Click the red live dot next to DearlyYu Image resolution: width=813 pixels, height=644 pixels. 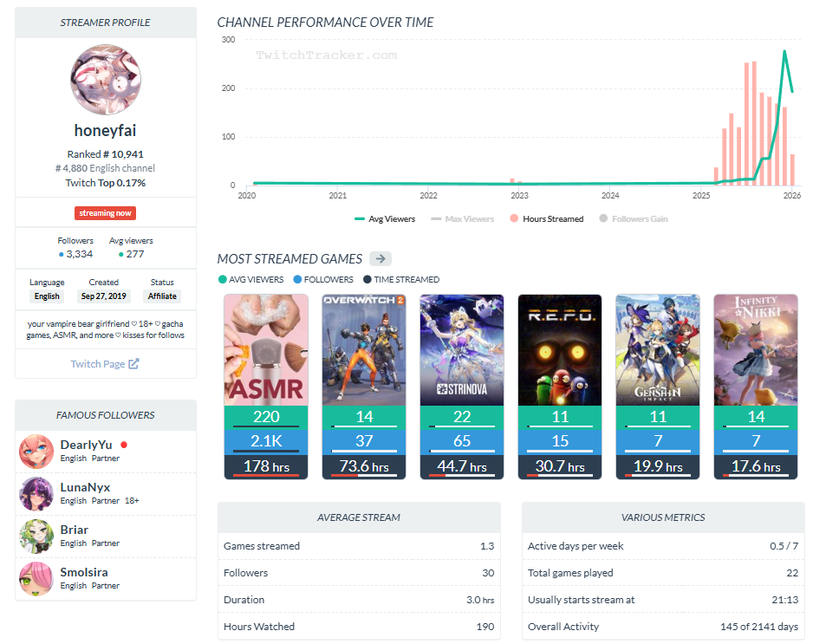coord(124,445)
